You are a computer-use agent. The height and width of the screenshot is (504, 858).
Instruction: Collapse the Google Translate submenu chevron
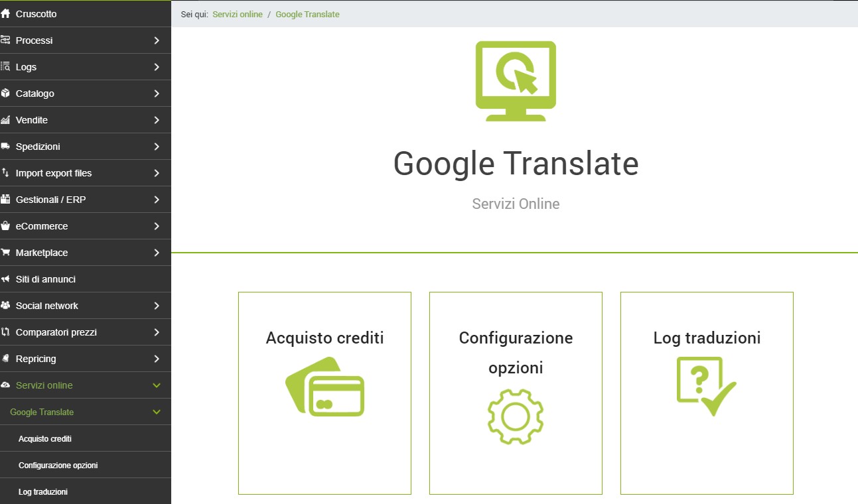click(x=157, y=412)
